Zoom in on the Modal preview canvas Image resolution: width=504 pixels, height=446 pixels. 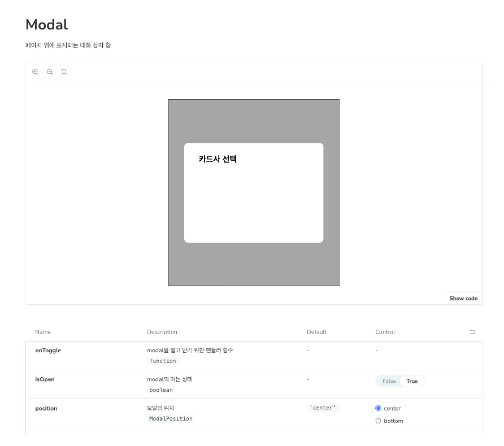(x=36, y=72)
